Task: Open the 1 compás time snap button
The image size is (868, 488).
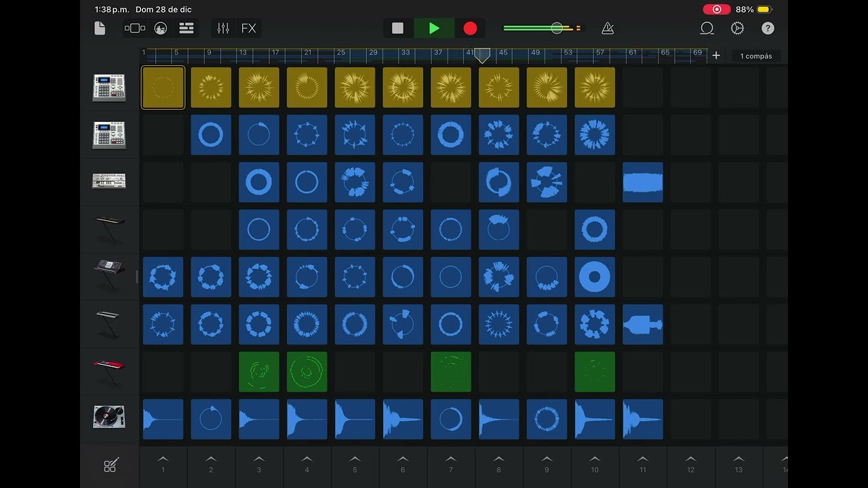Action: point(756,56)
